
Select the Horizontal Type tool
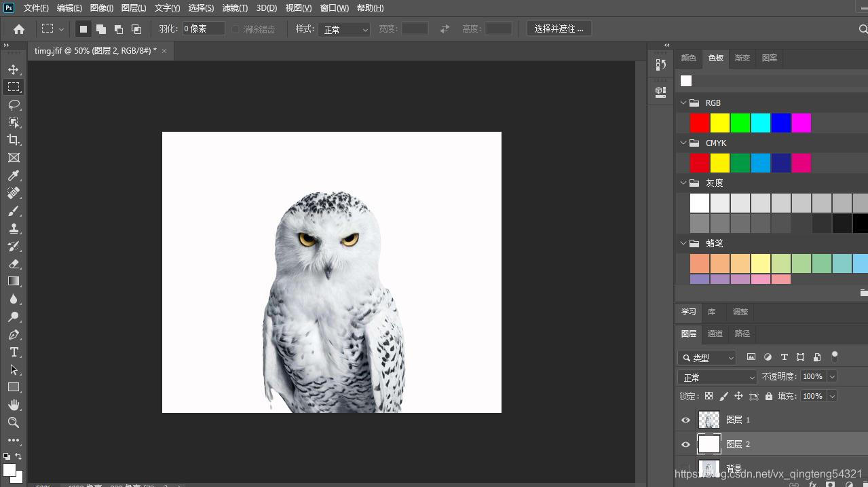pos(14,352)
